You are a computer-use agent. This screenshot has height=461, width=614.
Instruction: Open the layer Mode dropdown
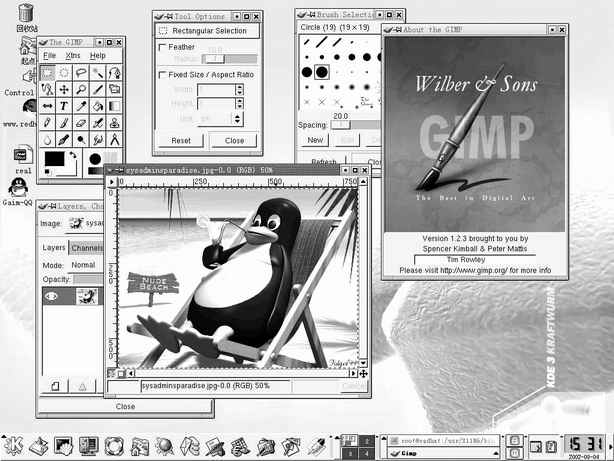[85, 265]
